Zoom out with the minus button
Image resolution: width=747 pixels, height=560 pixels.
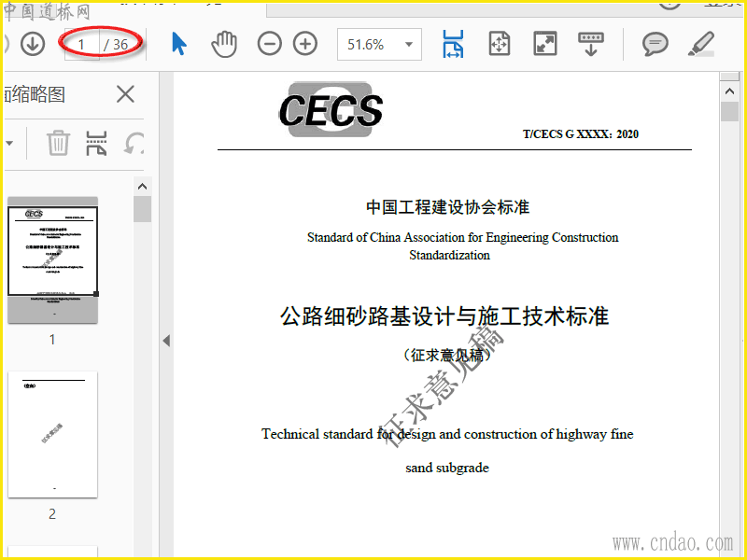(x=270, y=44)
